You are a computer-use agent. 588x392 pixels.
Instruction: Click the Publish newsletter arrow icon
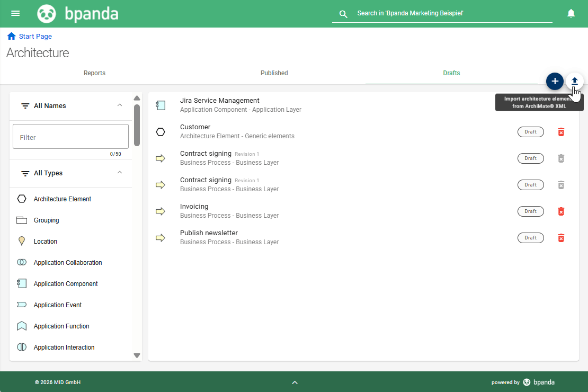(x=161, y=238)
